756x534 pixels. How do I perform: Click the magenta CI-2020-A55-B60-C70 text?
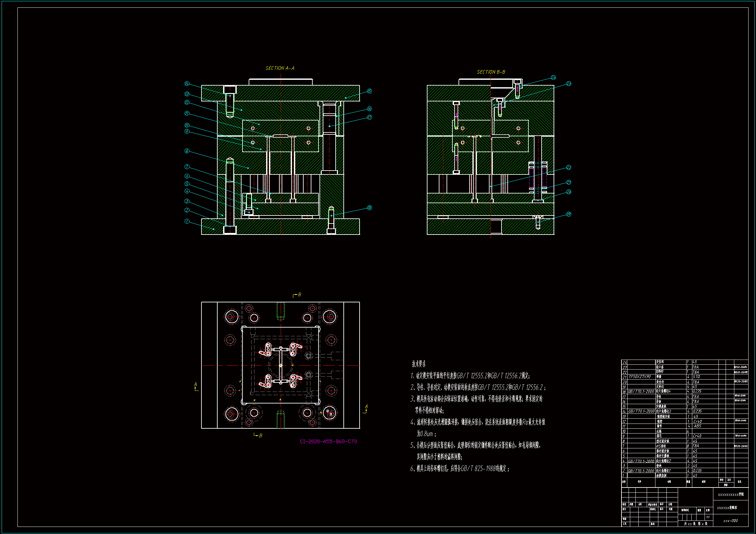(x=328, y=442)
